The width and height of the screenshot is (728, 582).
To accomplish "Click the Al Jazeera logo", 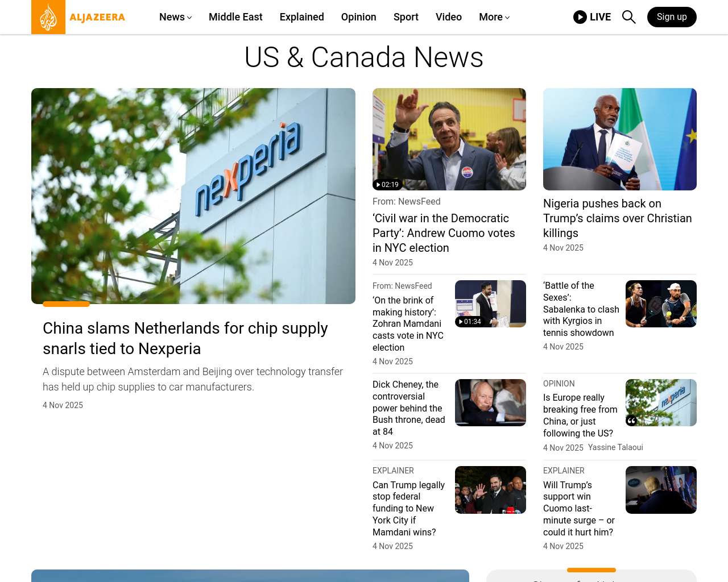I will [78, 17].
